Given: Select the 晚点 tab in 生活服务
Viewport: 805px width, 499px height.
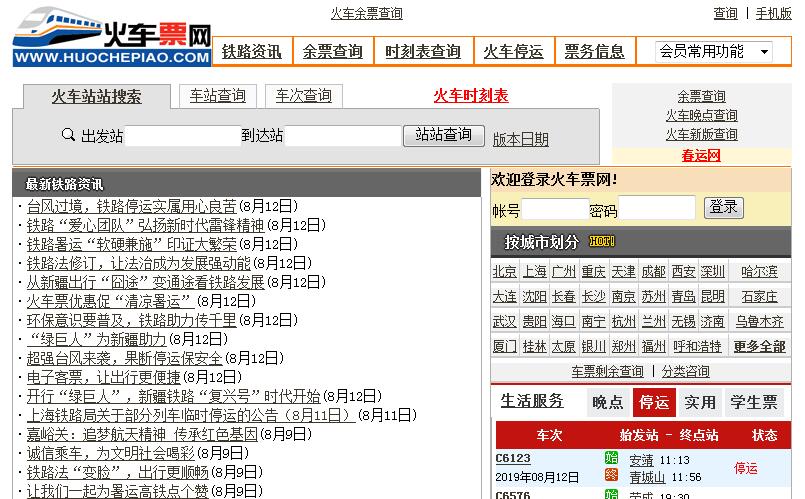Looking at the screenshot, I should (x=607, y=402).
